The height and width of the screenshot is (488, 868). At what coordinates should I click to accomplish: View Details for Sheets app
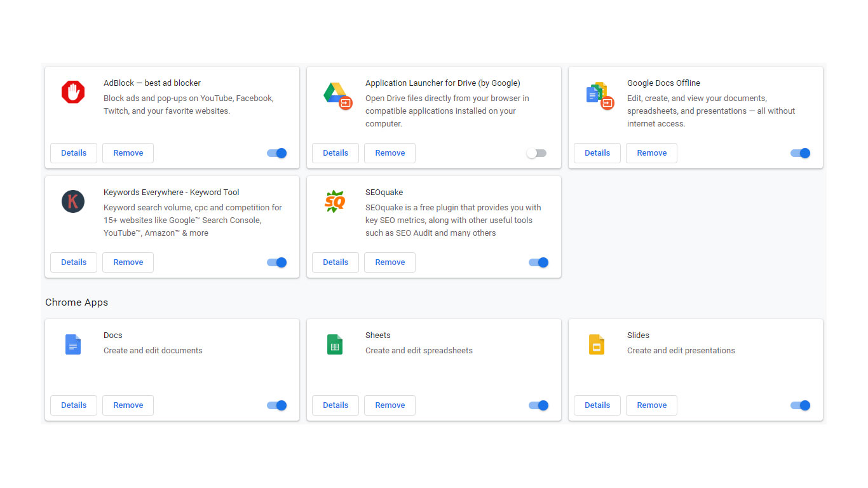pyautogui.click(x=336, y=405)
